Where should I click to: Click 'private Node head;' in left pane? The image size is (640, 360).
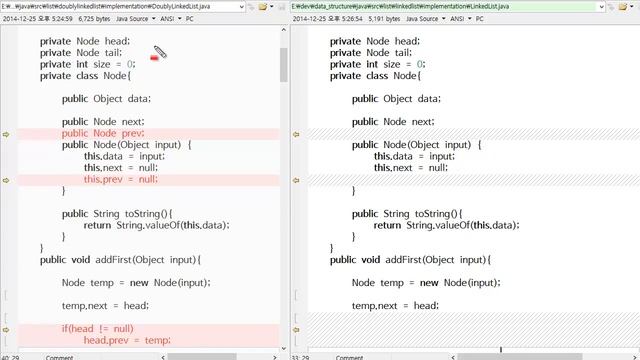(x=85, y=41)
